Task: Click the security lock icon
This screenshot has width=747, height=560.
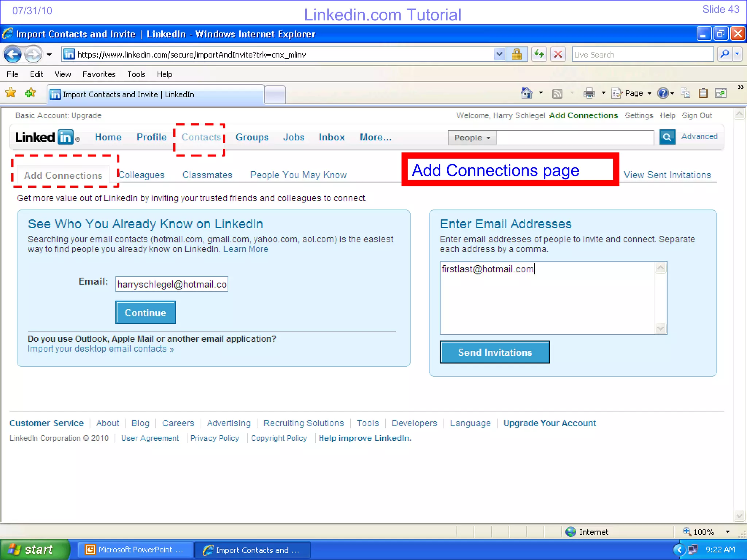Action: point(516,54)
